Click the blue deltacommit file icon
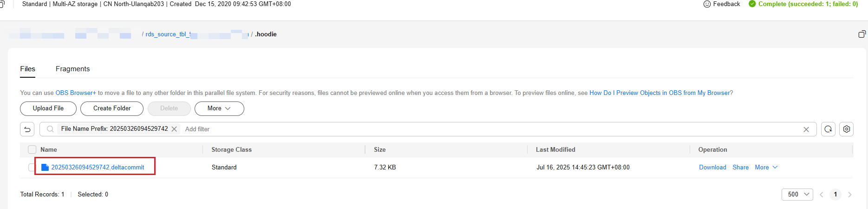This screenshot has height=209, width=868. point(45,168)
